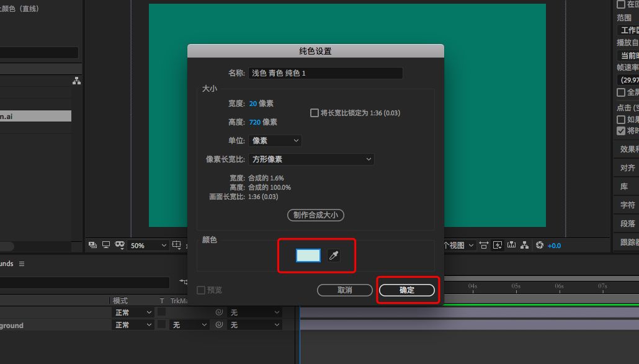Viewport: 639px width, 364px height.
Task: Toggle pixel aspect ratio correction icon
Action: click(484, 245)
